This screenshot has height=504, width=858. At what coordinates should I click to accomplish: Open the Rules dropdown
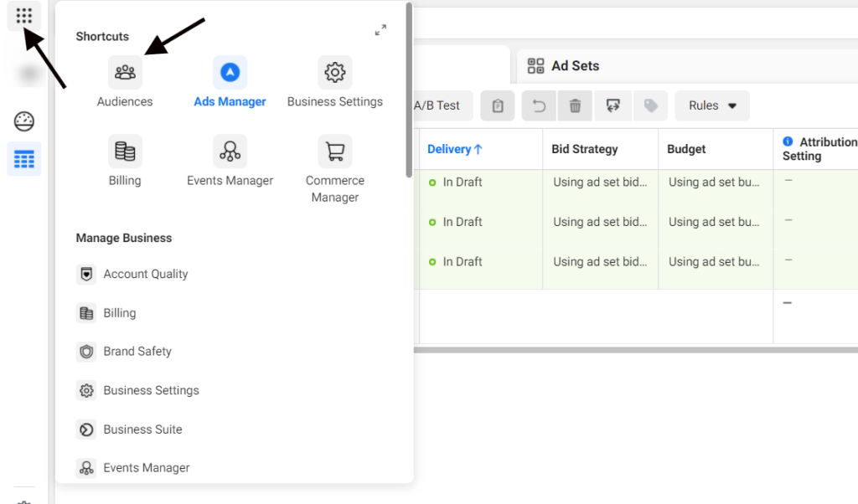tap(712, 105)
